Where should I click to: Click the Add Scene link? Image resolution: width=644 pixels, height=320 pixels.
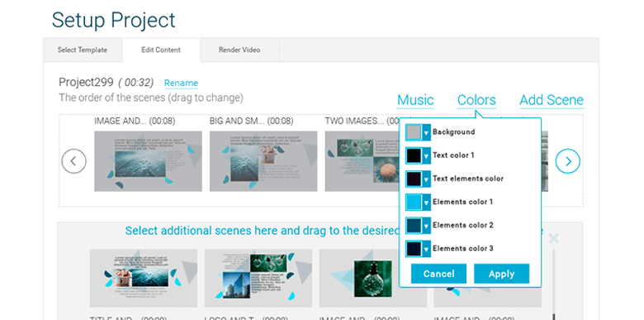point(552,100)
